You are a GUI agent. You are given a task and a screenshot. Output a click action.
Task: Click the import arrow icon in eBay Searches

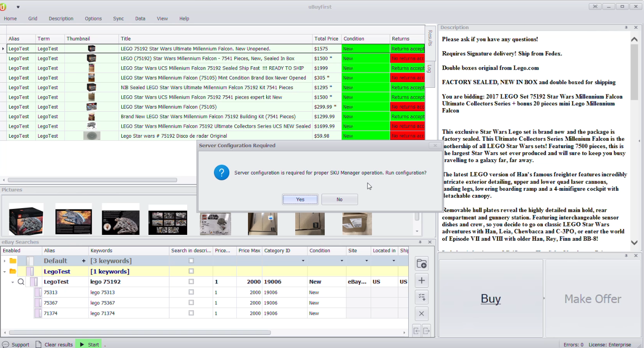pyautogui.click(x=416, y=331)
